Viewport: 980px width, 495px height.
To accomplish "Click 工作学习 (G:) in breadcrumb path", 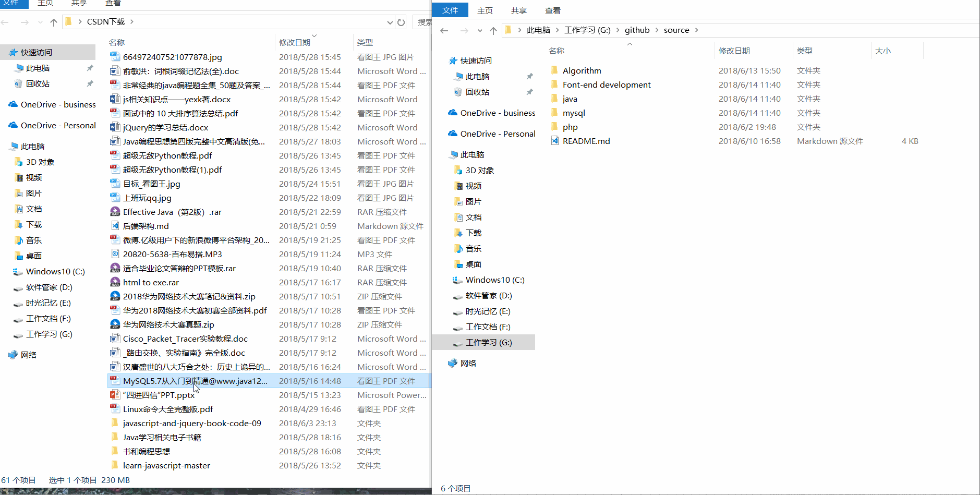I will (587, 30).
